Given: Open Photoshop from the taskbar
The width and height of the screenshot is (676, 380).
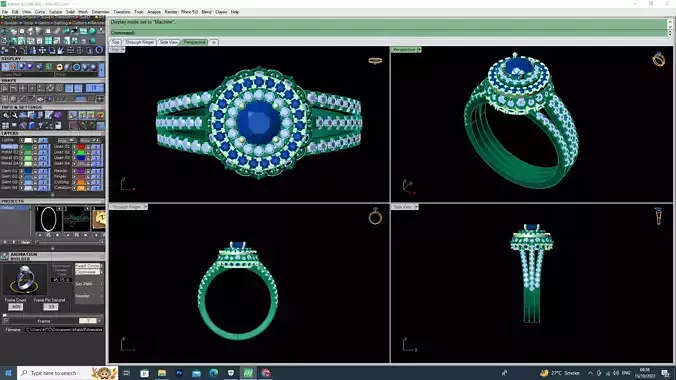Looking at the screenshot, I should pos(179,373).
